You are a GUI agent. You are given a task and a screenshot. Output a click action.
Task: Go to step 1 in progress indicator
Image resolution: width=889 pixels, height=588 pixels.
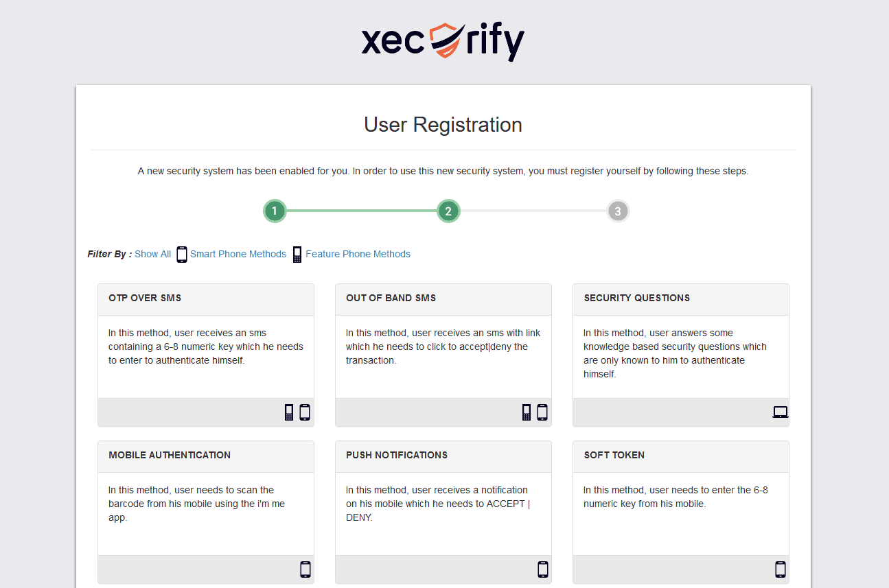[x=275, y=211]
